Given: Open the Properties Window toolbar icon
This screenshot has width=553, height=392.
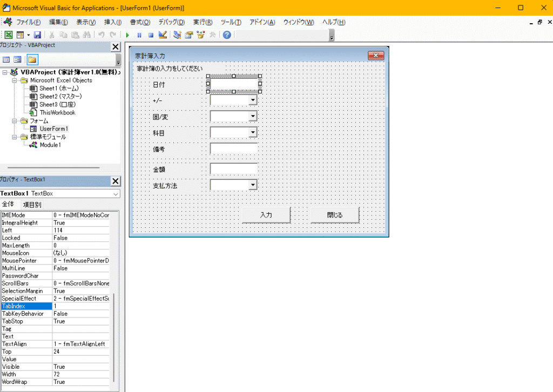Looking at the screenshot, I should coord(189,35).
